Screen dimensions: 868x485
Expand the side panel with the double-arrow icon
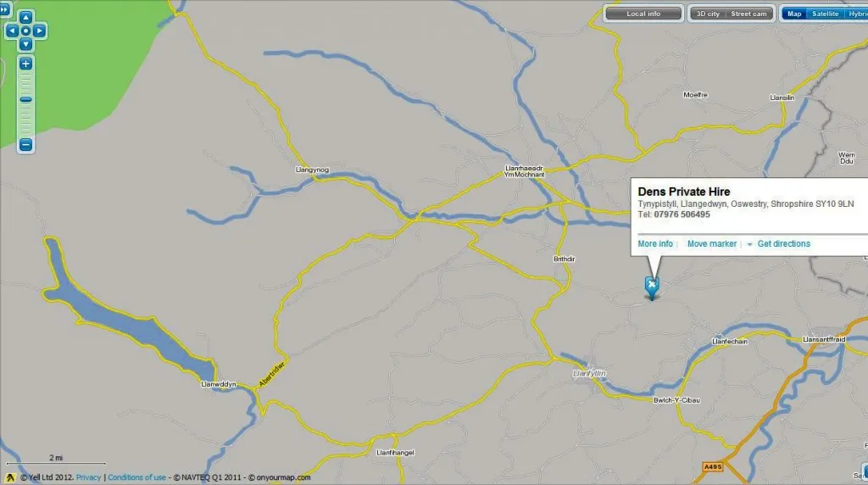[4, 8]
